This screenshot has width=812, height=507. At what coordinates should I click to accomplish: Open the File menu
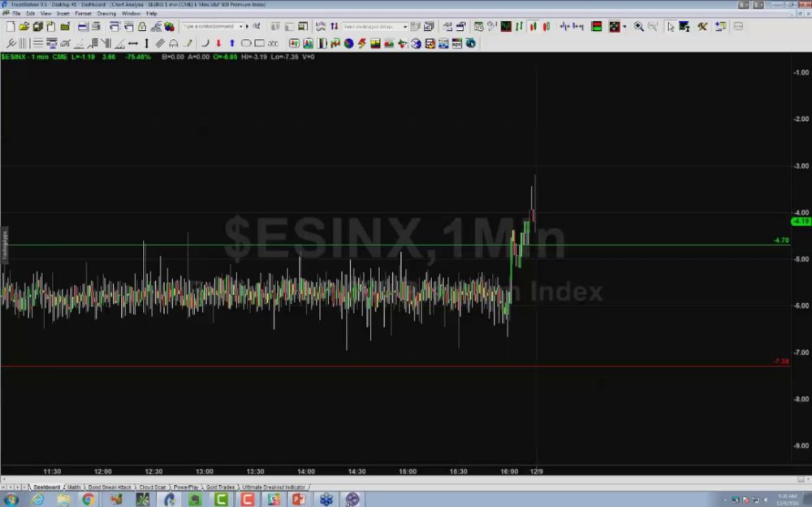pyautogui.click(x=16, y=14)
